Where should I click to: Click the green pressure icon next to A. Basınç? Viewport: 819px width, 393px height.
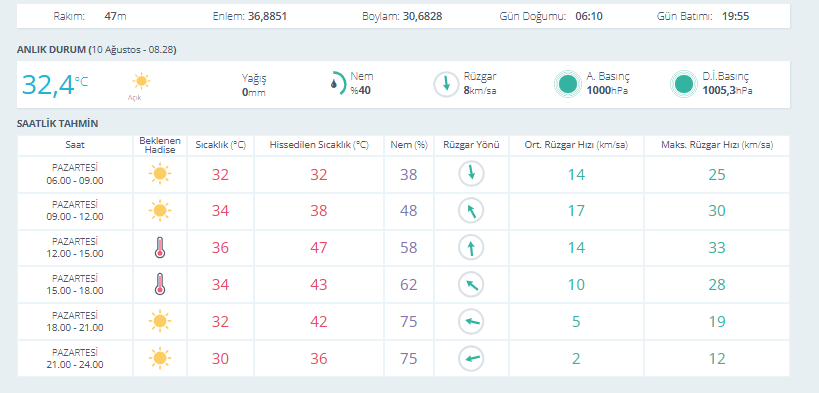tap(568, 84)
